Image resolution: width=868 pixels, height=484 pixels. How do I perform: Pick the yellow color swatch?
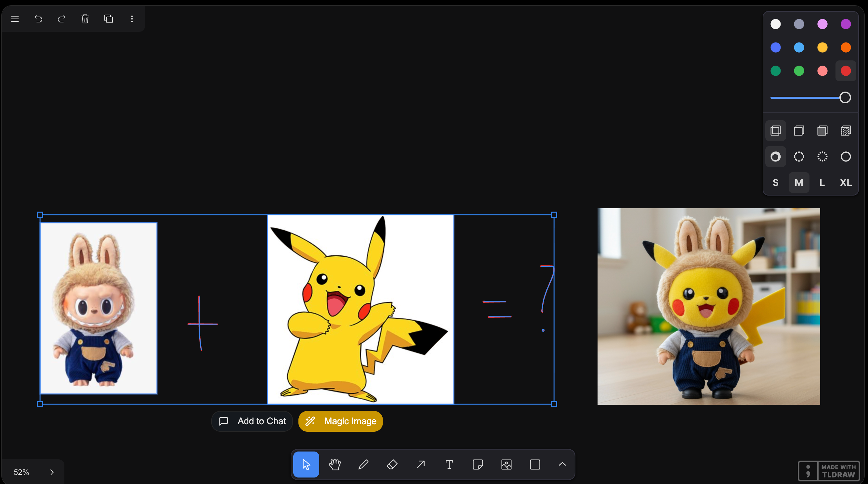pos(822,47)
